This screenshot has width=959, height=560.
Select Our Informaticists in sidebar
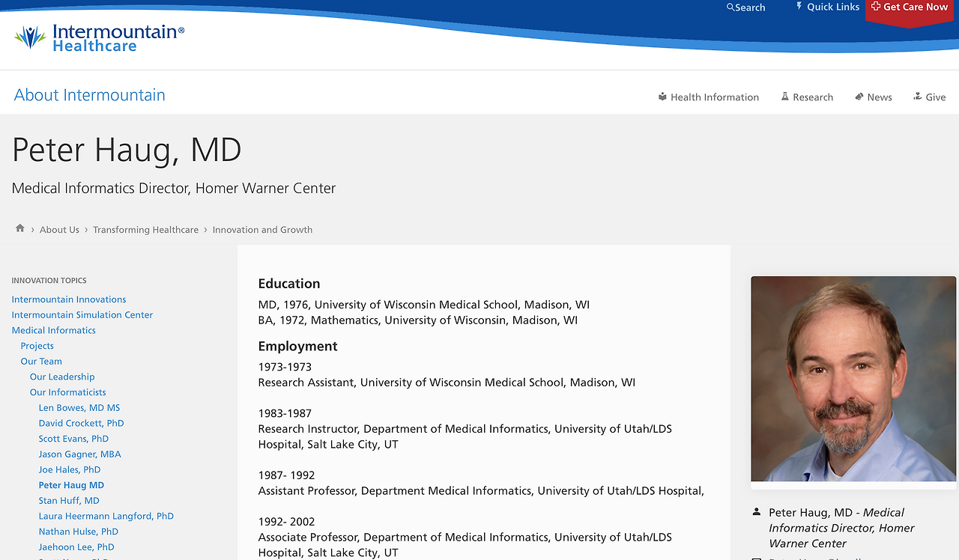[x=68, y=392]
